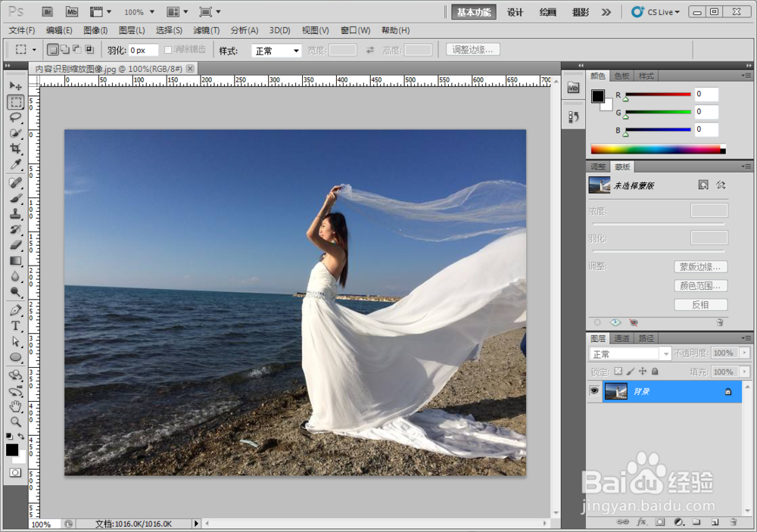The width and height of the screenshot is (757, 532).
Task: Open the 图像(I) menu
Action: [95, 30]
